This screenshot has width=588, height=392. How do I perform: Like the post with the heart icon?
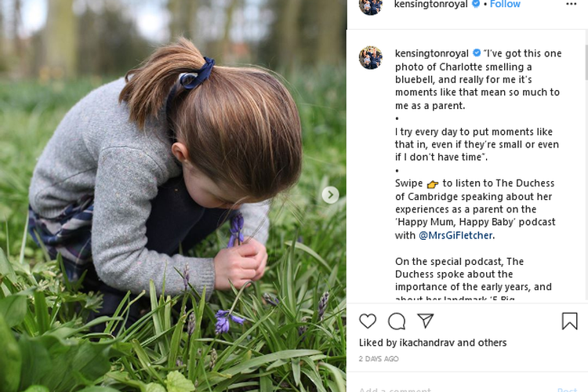[368, 321]
